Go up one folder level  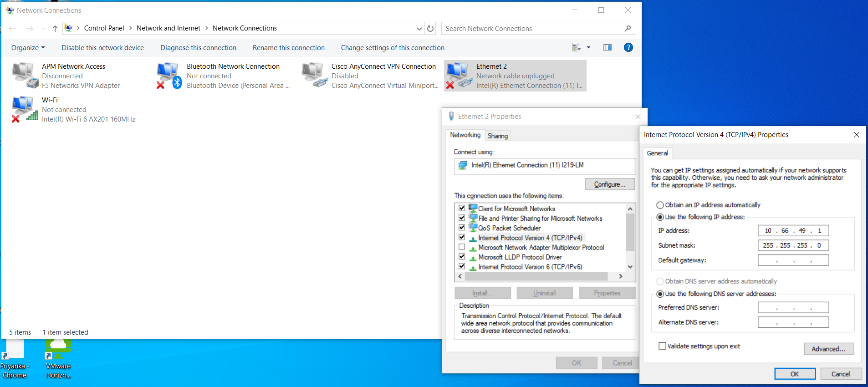point(55,29)
